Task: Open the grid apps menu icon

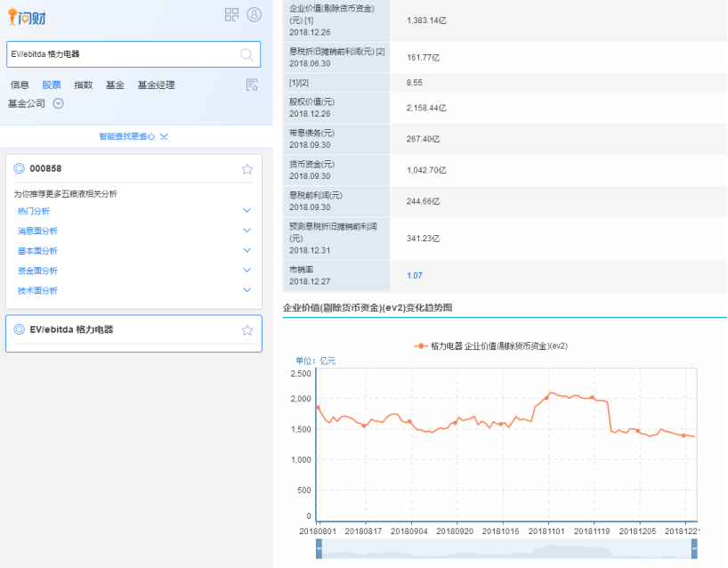Action: (231, 14)
